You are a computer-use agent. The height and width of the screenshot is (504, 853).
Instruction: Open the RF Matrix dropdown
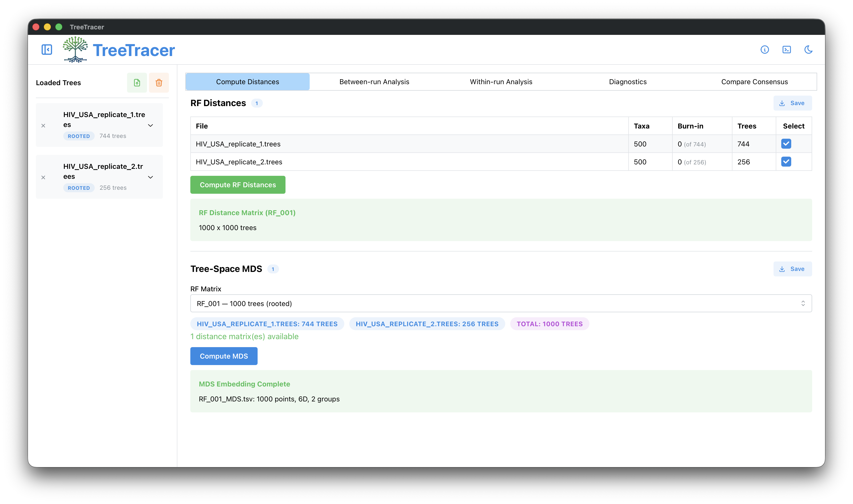(x=501, y=303)
